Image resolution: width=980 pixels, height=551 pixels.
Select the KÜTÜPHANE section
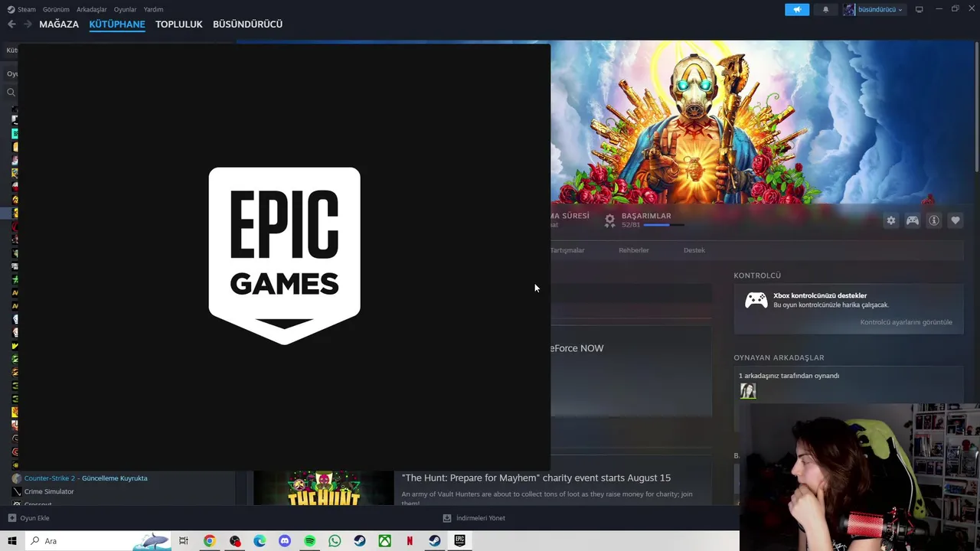pyautogui.click(x=117, y=24)
